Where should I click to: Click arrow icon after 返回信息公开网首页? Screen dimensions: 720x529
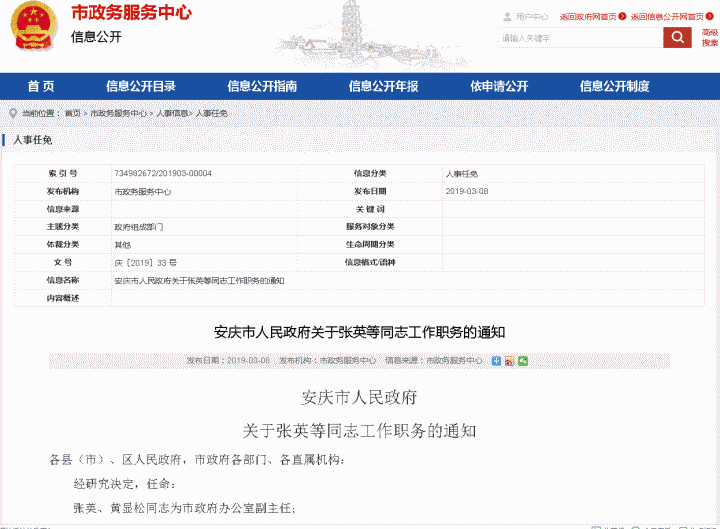click(x=709, y=16)
